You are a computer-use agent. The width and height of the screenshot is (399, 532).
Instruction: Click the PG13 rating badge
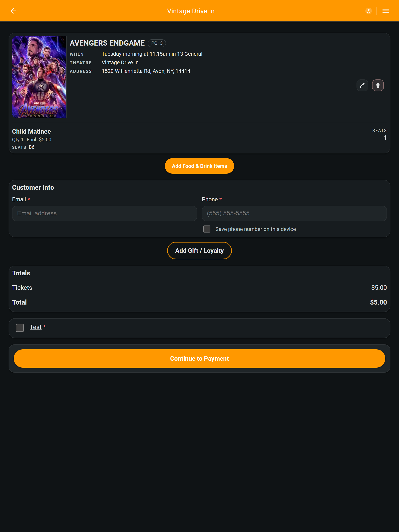point(157,43)
